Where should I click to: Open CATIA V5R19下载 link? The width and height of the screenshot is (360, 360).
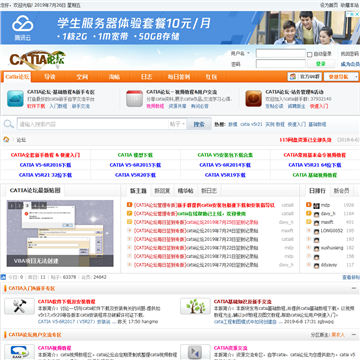tap(225, 175)
